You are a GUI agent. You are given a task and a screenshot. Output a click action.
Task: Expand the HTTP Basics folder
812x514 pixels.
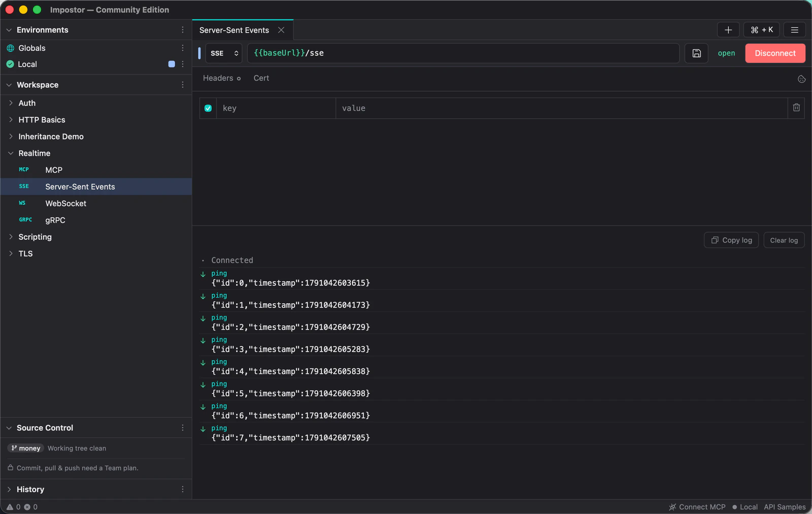click(x=11, y=120)
